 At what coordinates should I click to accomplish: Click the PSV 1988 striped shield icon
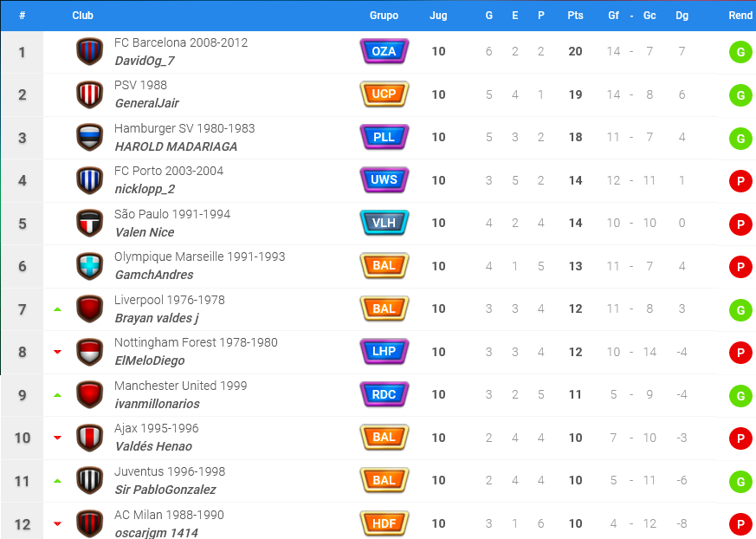(90, 94)
